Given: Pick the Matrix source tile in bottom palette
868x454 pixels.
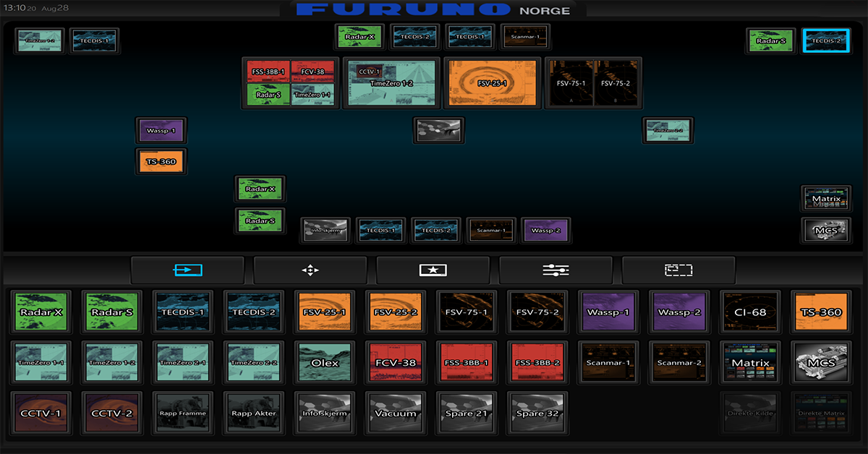Looking at the screenshot, I should (x=750, y=362).
